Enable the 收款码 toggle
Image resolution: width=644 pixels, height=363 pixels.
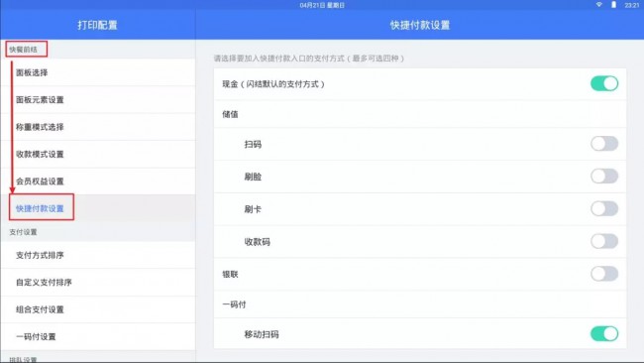(x=604, y=241)
